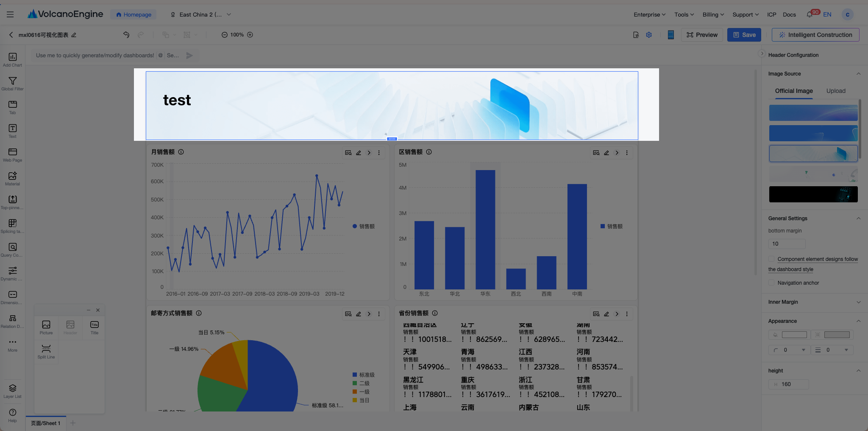Screen dimensions: 868x431
Task: Add a Picture component from popup
Action: [x=46, y=327]
